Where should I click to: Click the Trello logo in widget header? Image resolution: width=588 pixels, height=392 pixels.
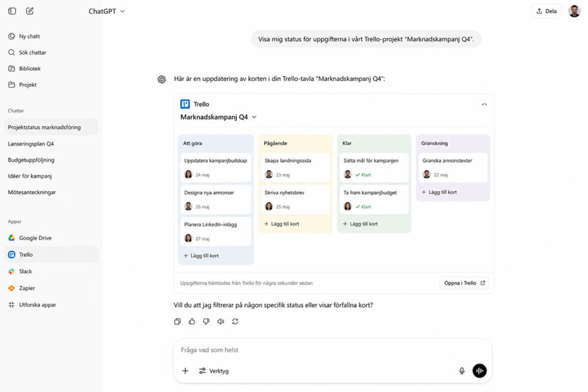click(185, 104)
